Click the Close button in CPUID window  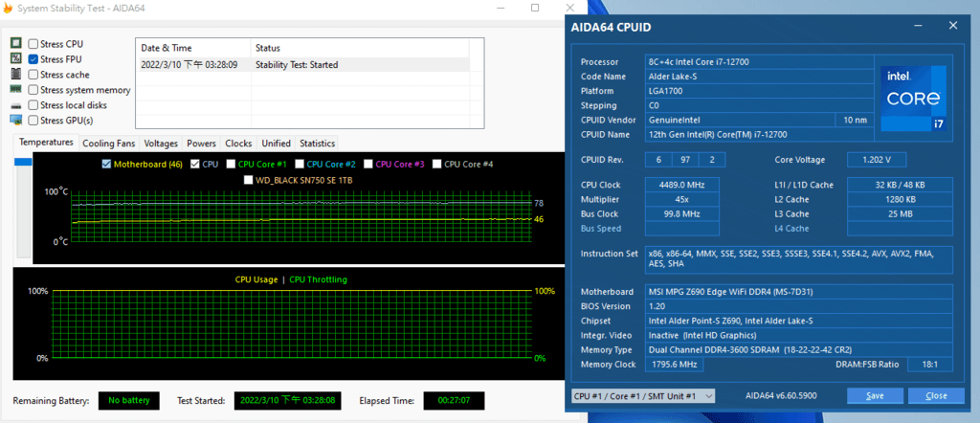click(936, 396)
